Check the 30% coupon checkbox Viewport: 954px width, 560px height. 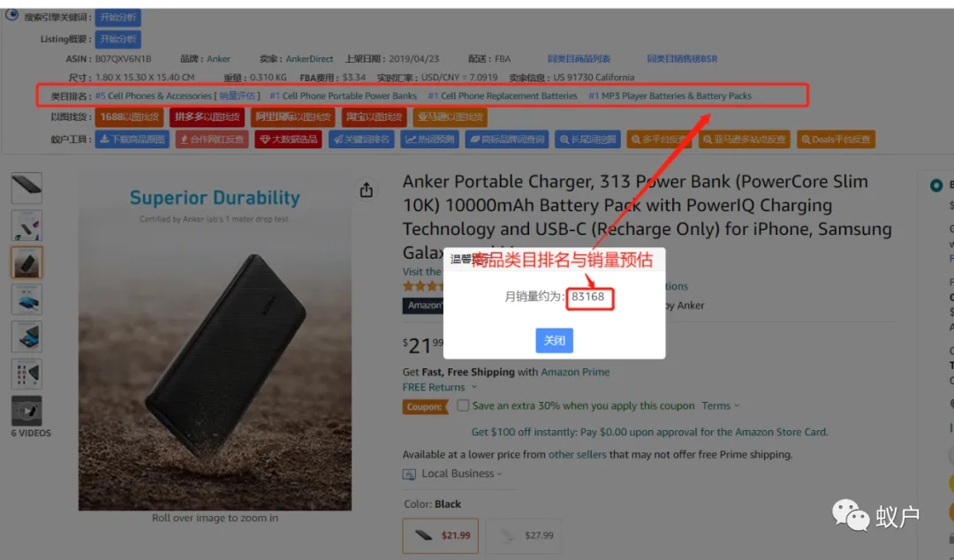[x=463, y=405]
